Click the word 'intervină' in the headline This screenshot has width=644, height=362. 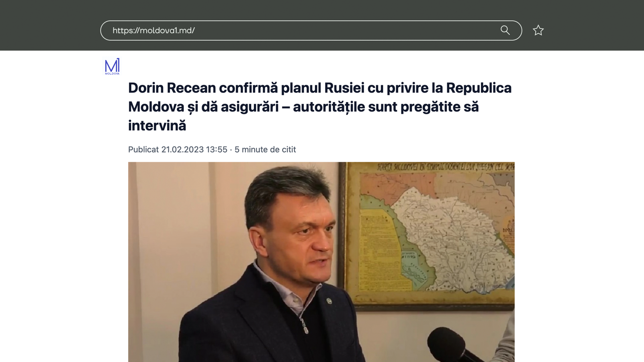(157, 126)
